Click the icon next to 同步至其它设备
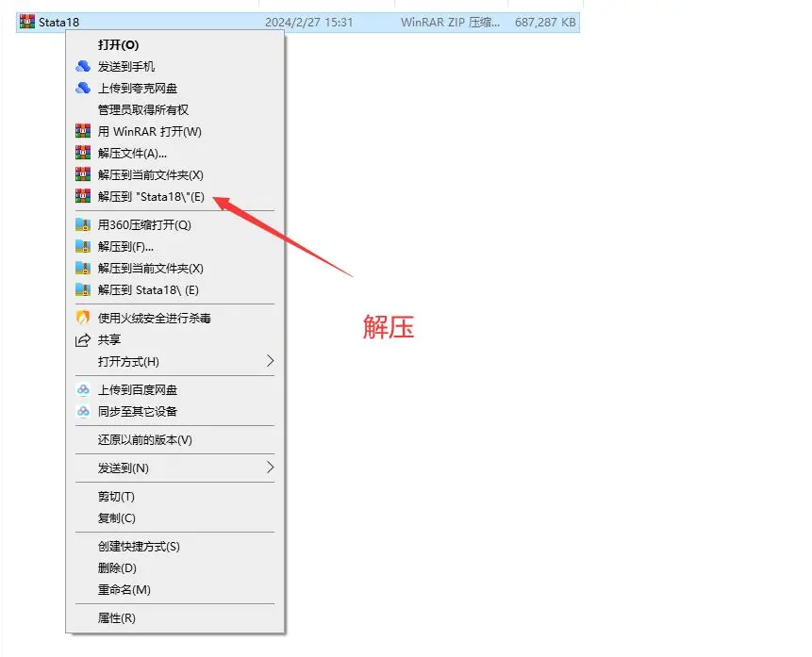Viewport: 812px width, 657px height. tap(83, 411)
